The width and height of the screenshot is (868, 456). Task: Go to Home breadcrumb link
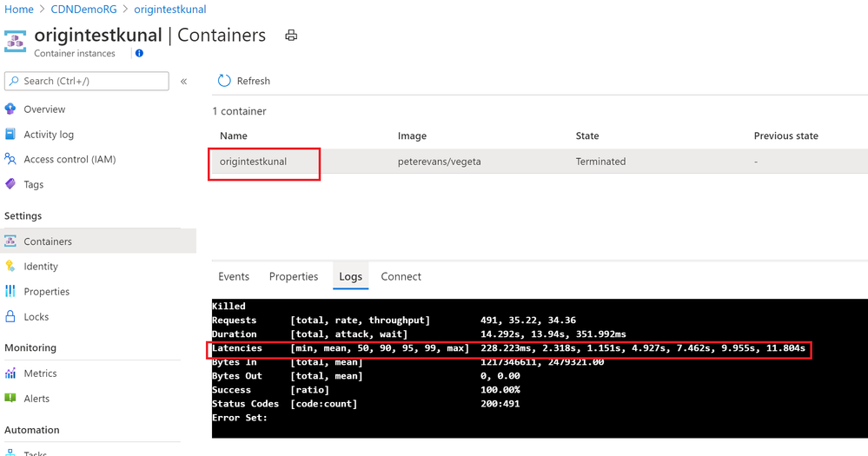pos(19,10)
